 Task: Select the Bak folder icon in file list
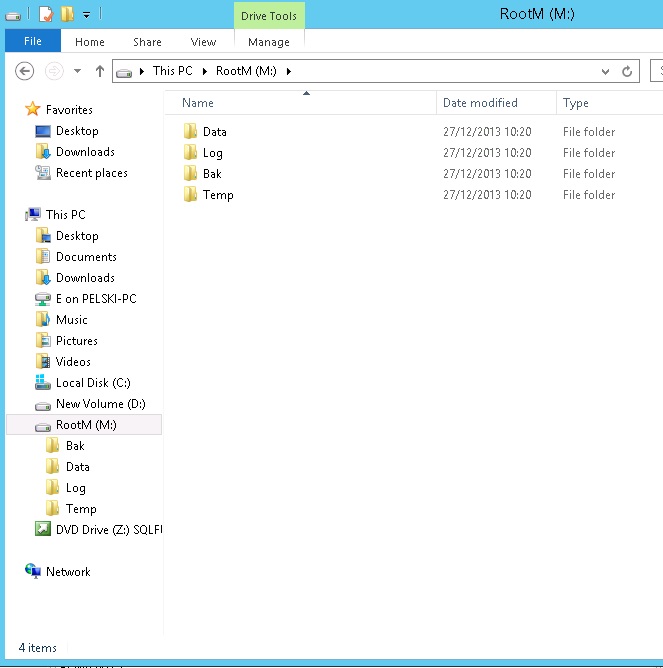(x=190, y=173)
